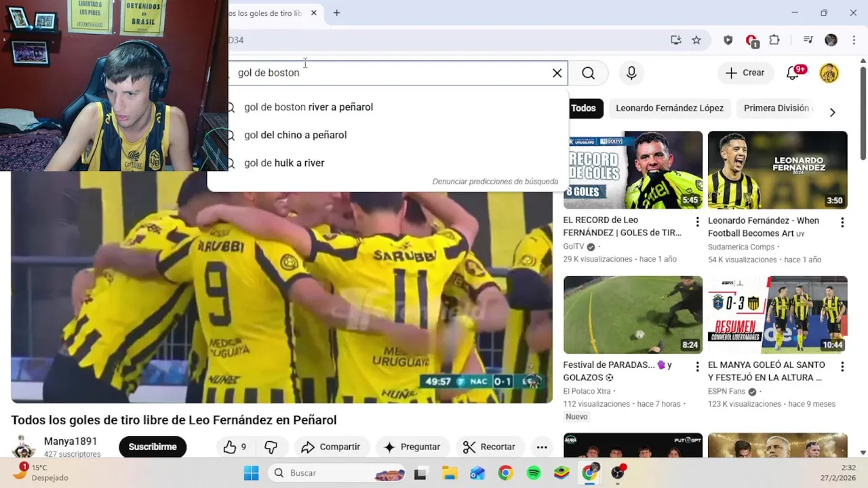
Task: Open options menu for EL MANYA GOLEÓ video
Action: click(x=842, y=367)
